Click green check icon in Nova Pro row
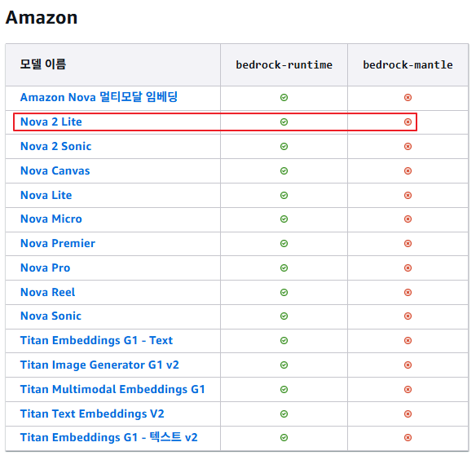Screen dimensions: 476x460 (x=284, y=268)
